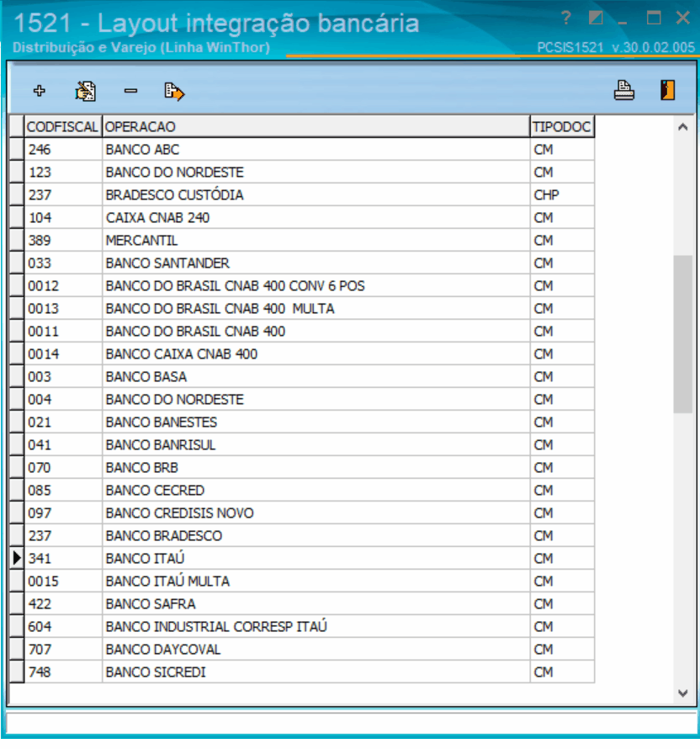This screenshot has height=749, width=700.
Task: Select the BANCO CECRED row
Action: (x=302, y=490)
